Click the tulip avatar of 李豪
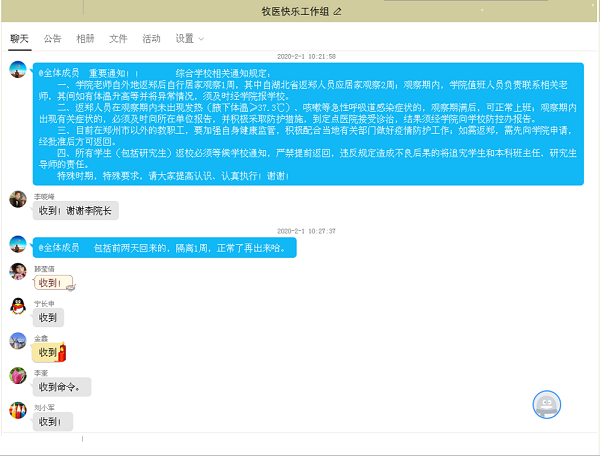The image size is (600, 456). [x=17, y=375]
